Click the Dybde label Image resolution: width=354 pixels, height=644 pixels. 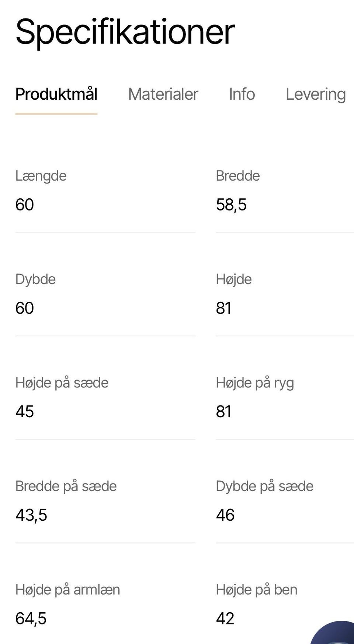(x=35, y=279)
